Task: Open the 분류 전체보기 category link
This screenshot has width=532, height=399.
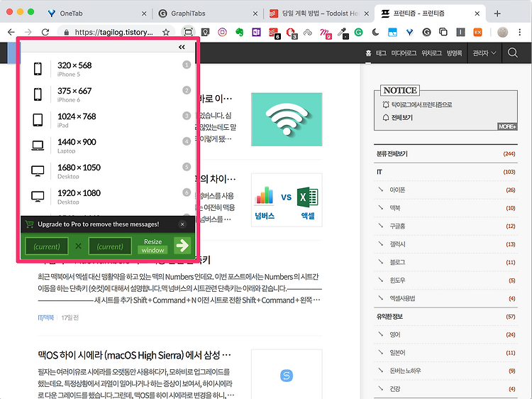Action: click(392, 154)
